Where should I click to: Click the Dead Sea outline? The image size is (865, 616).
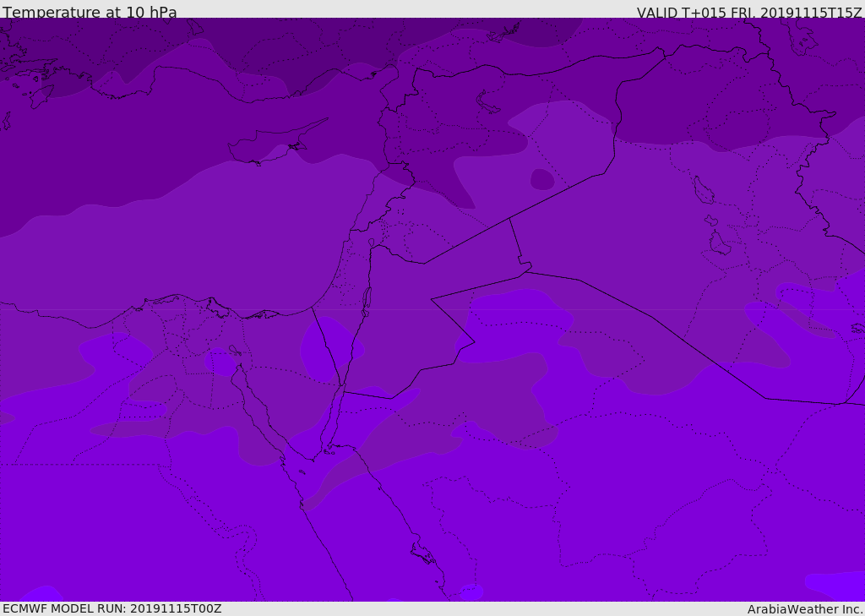pos(367,299)
